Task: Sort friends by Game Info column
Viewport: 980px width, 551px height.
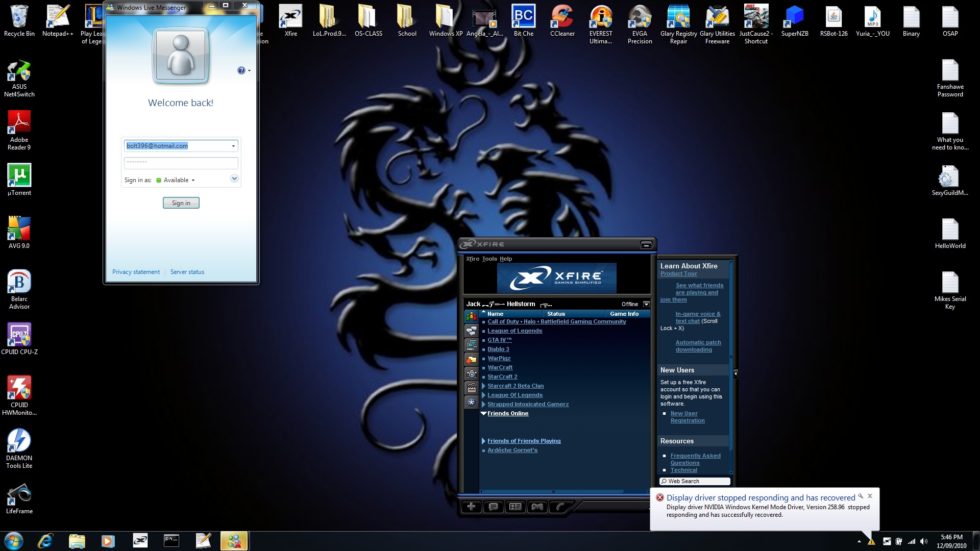Action: point(628,314)
